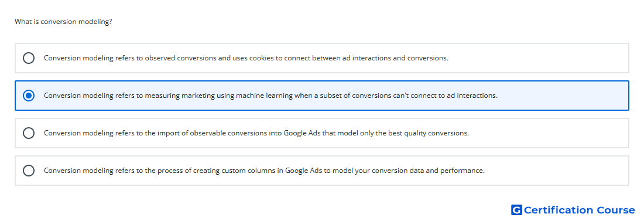Select the radio for observed conversions and cookies
The image size is (644, 221).
pos(29,58)
